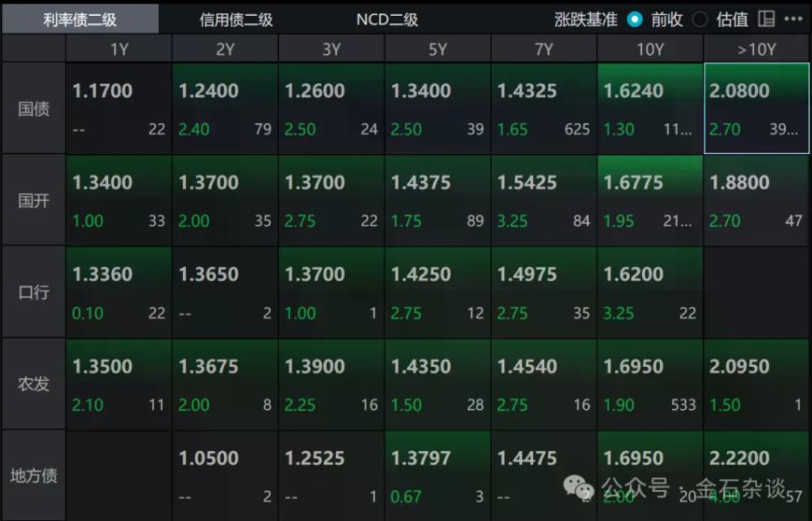The width and height of the screenshot is (812, 521).
Task: Click the 5Y column header
Action: (438, 49)
